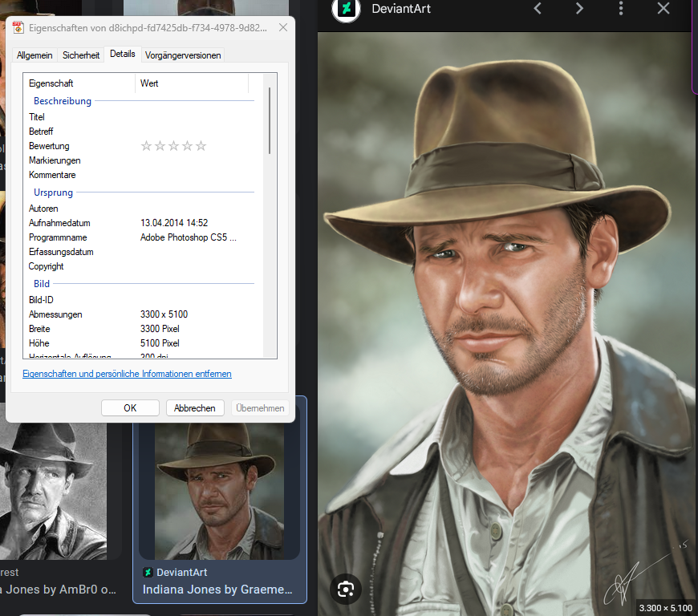Go to next image with right chevron
This screenshot has height=616, width=698.
point(579,8)
